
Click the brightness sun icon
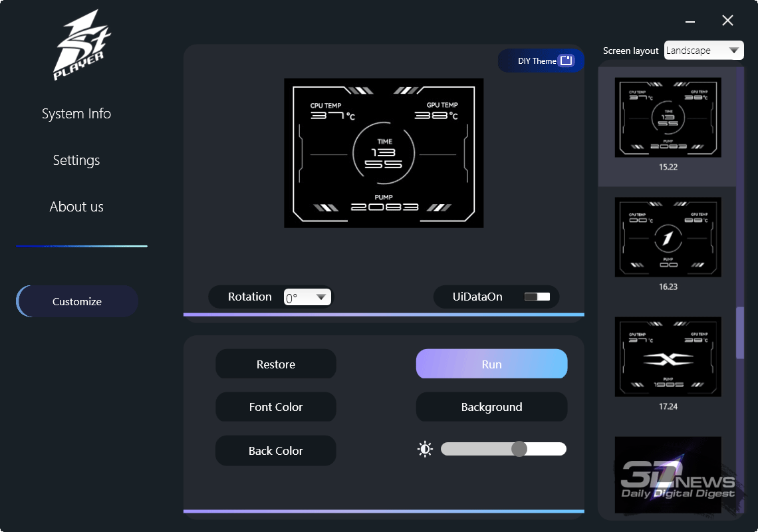point(425,450)
